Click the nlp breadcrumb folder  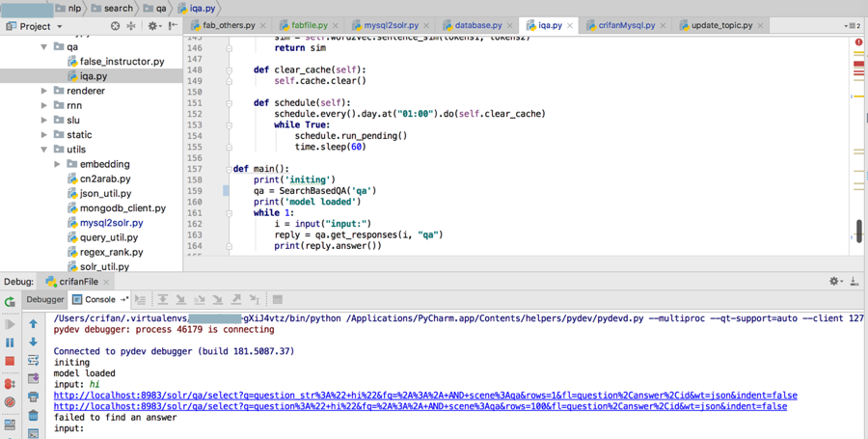(68, 9)
